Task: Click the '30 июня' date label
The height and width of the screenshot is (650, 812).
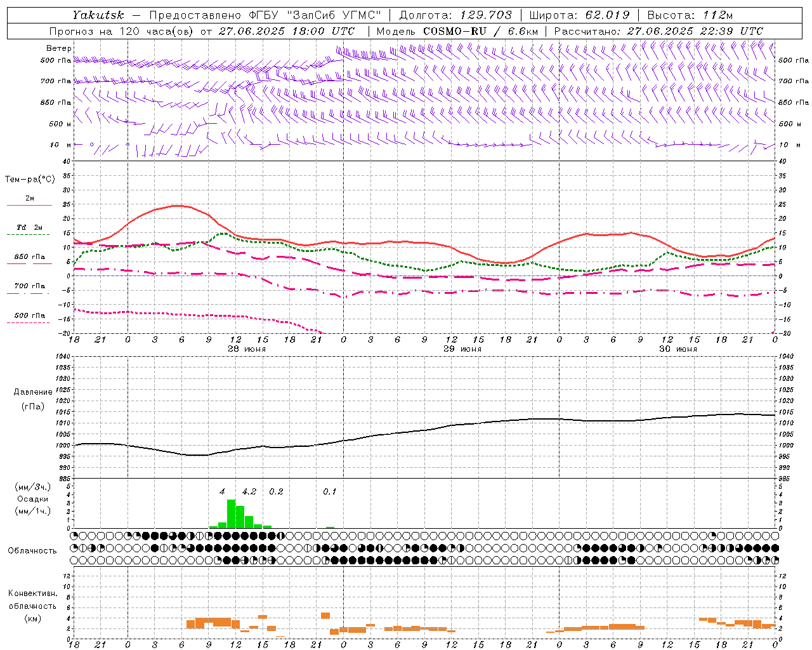Action: coord(678,349)
